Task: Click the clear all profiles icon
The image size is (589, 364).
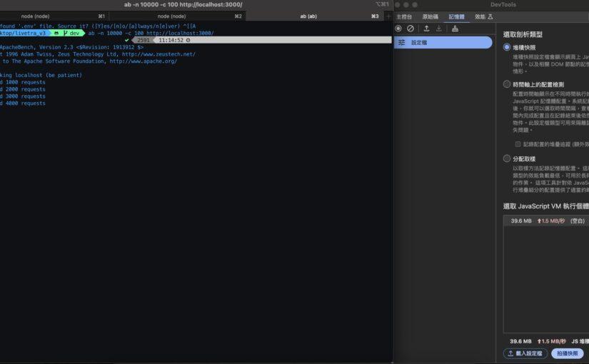Action: pos(411,29)
